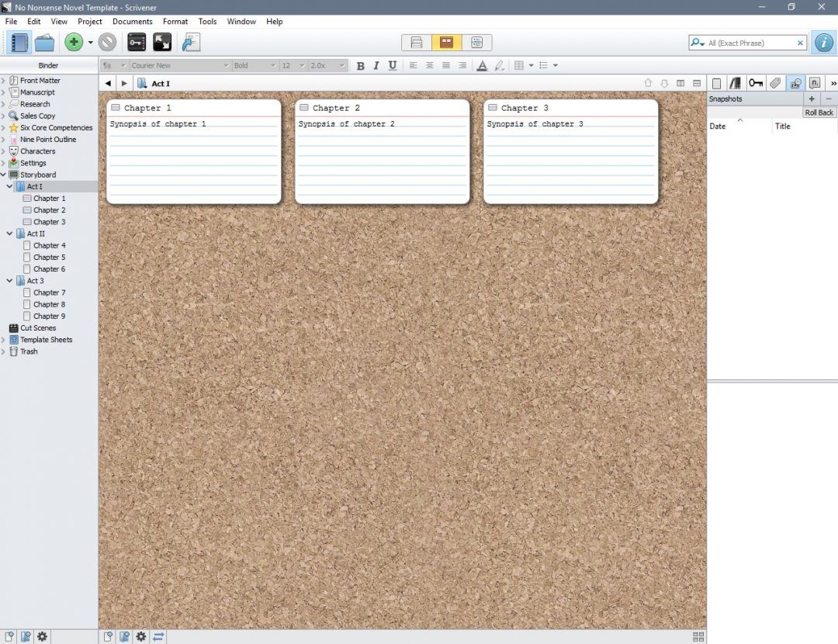Switch to Document view mode
Screen dimensions: 838x644
(x=417, y=43)
